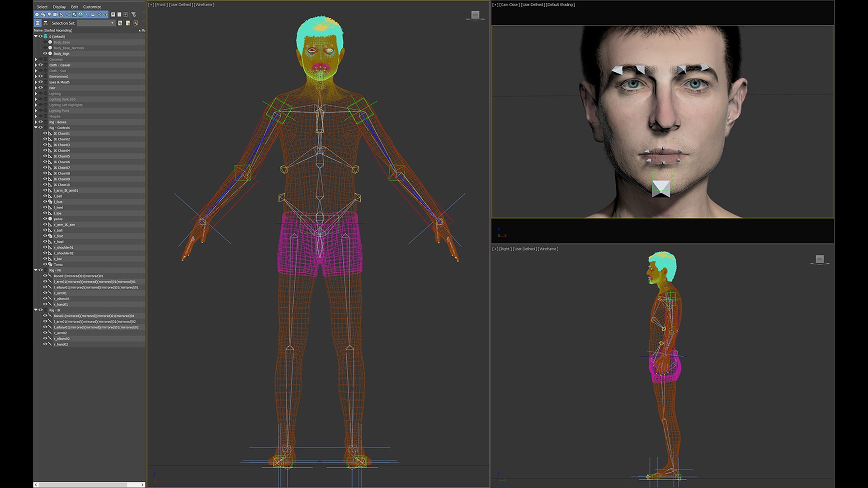
Task: Toggle Display Lights filter icon
Action: click(x=49, y=14)
